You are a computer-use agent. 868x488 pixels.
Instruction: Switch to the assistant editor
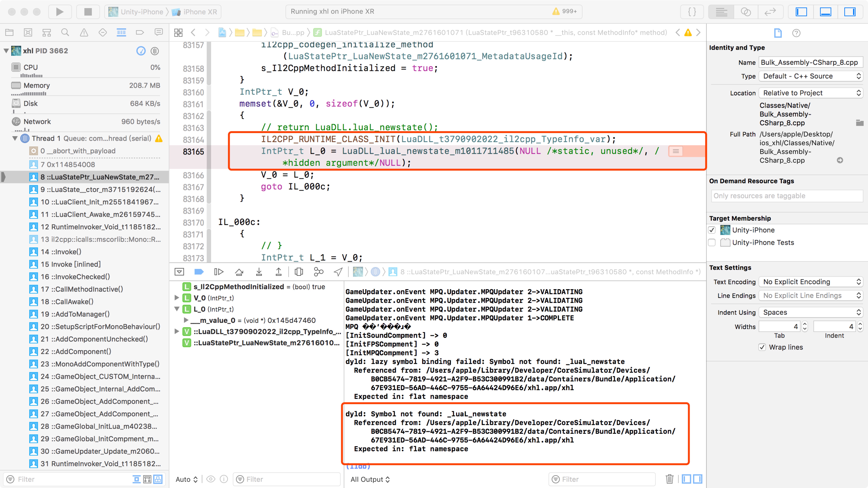coord(746,12)
